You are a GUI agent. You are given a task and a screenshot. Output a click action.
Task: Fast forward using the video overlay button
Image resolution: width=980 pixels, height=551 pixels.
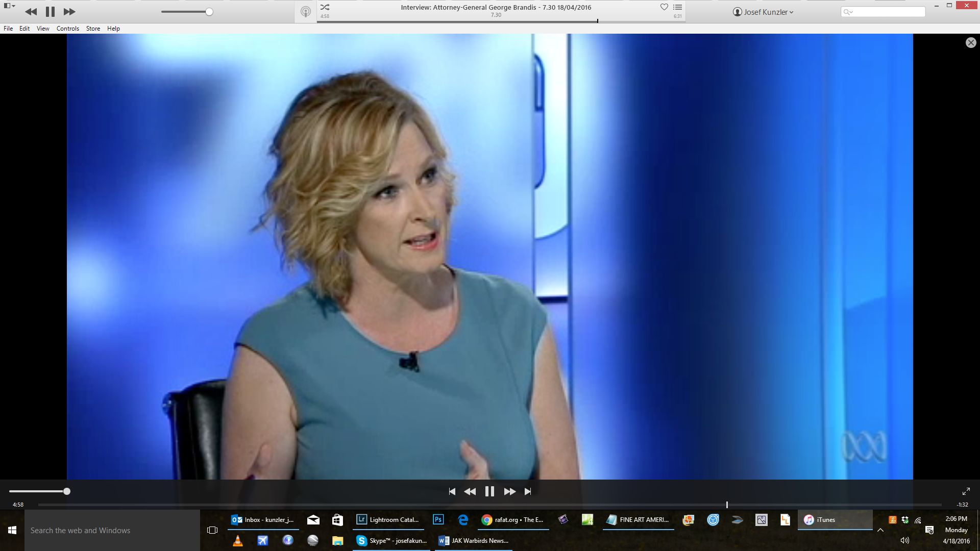click(x=509, y=491)
